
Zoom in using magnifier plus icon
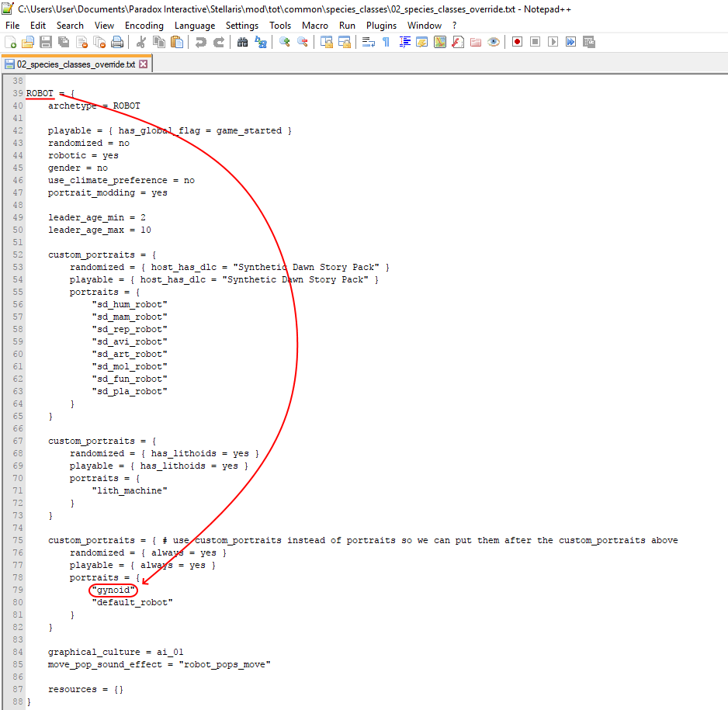tap(284, 42)
